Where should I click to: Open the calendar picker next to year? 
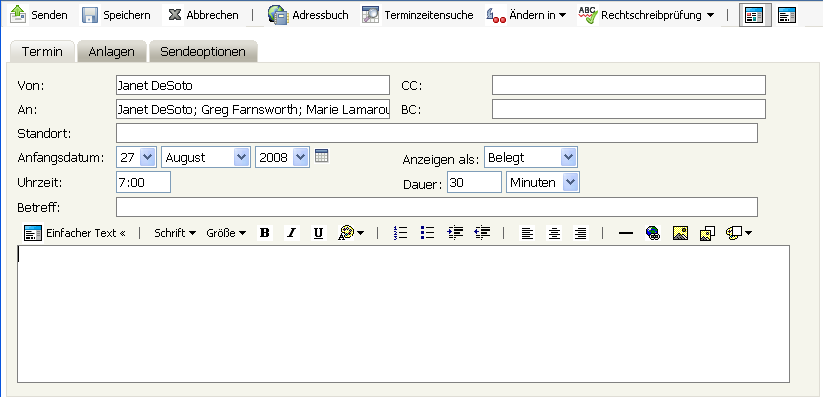[322, 156]
